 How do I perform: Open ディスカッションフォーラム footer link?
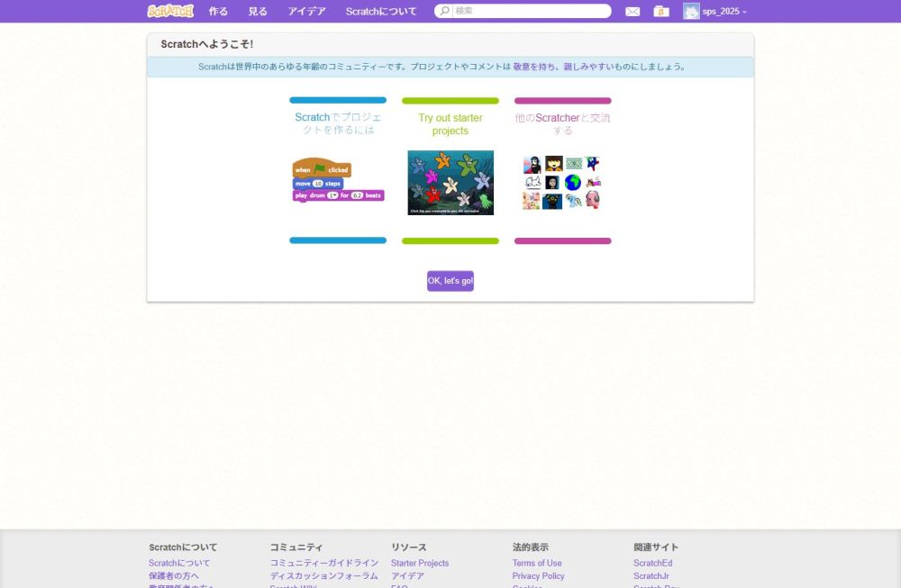tap(324, 576)
